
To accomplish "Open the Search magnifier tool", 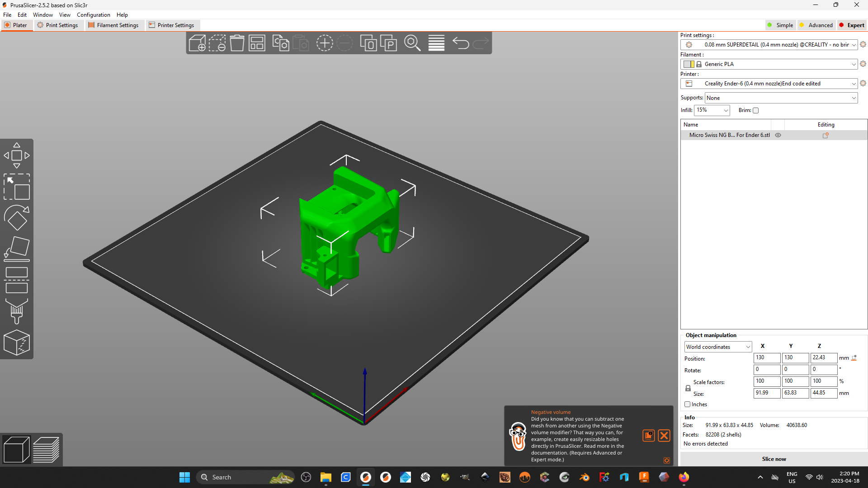I will click(412, 43).
